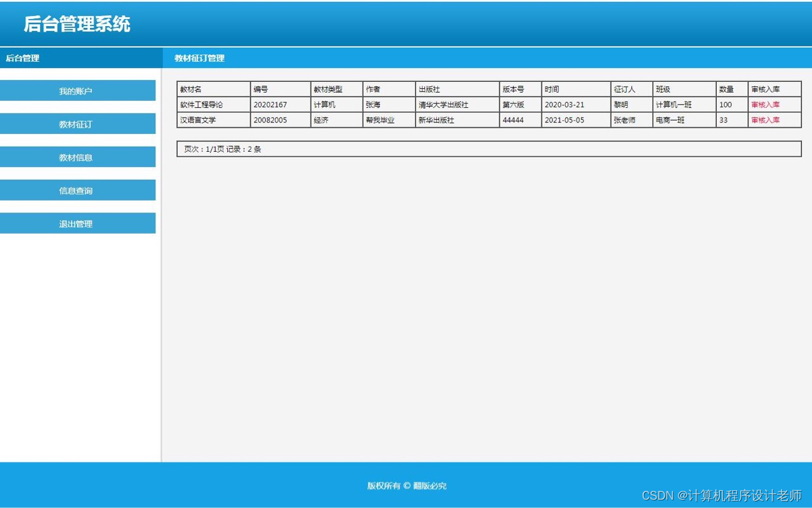This screenshot has height=508, width=812.
Task: Click the quantity 100 cell
Action: pyautogui.click(x=732, y=105)
